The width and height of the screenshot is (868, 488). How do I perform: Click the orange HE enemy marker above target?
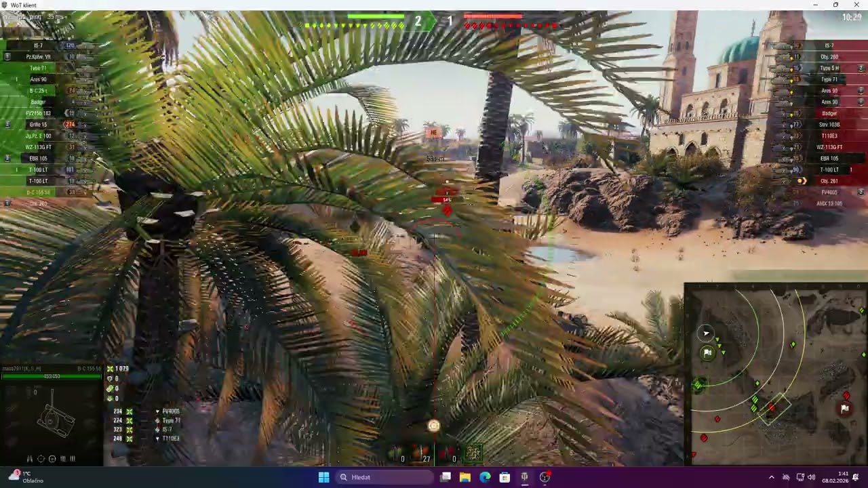tap(433, 133)
